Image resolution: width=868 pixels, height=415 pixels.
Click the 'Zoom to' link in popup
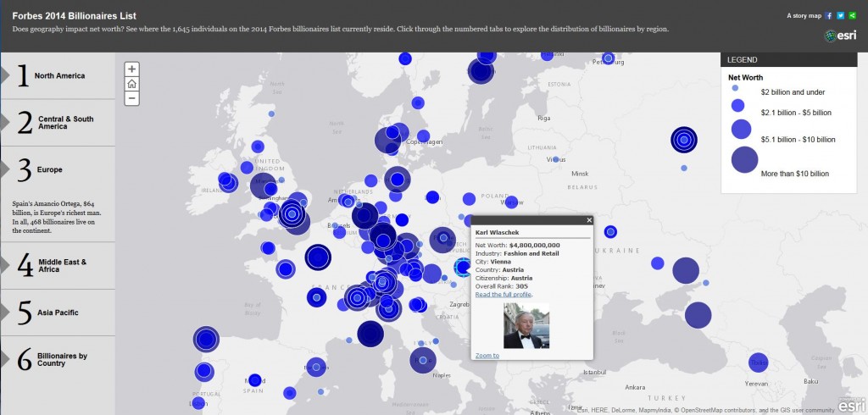pos(487,355)
